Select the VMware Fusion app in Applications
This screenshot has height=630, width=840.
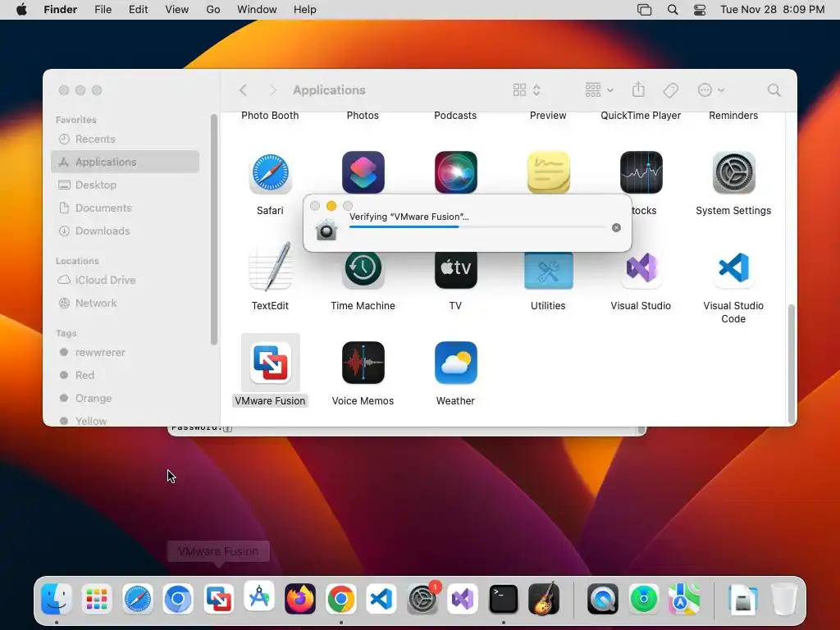pos(270,363)
